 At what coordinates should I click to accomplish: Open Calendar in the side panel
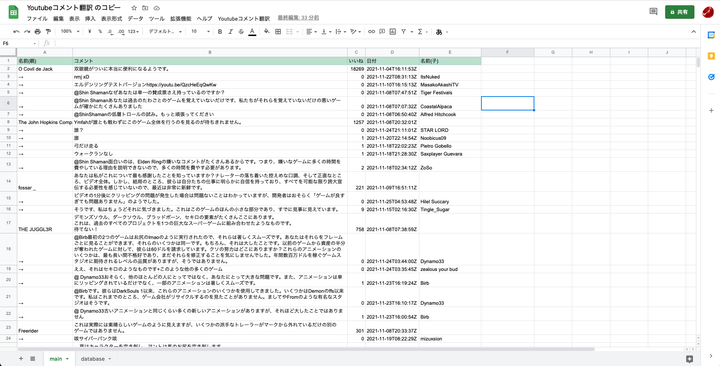tap(711, 35)
